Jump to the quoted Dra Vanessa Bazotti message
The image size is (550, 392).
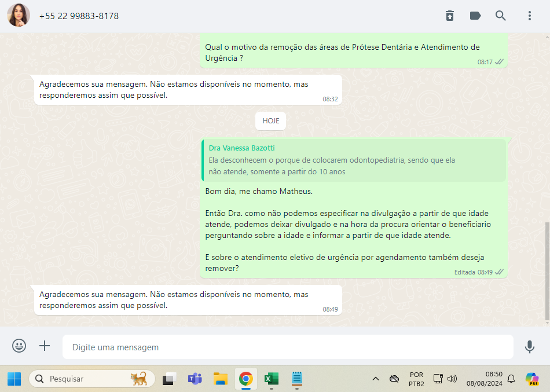354,160
